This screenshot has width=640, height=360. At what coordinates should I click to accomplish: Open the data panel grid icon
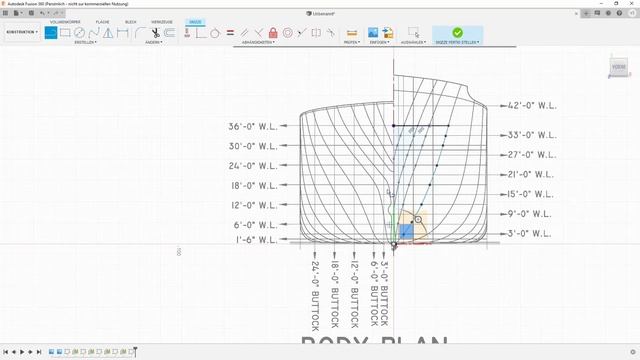5,13
